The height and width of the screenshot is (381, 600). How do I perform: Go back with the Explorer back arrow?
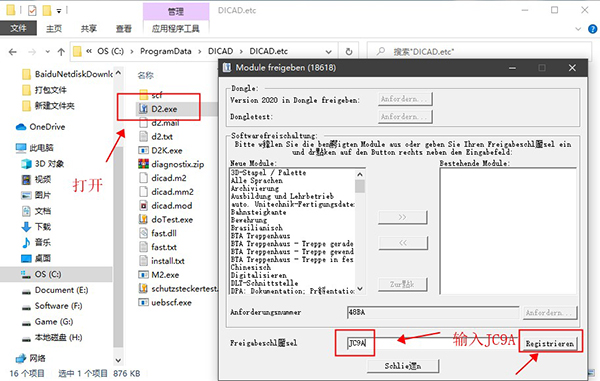[13, 52]
